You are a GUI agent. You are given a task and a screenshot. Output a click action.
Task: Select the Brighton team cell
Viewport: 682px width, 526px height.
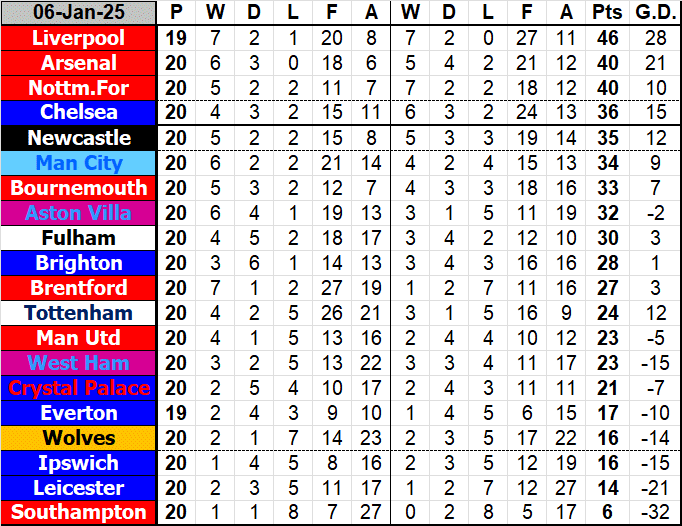(79, 263)
